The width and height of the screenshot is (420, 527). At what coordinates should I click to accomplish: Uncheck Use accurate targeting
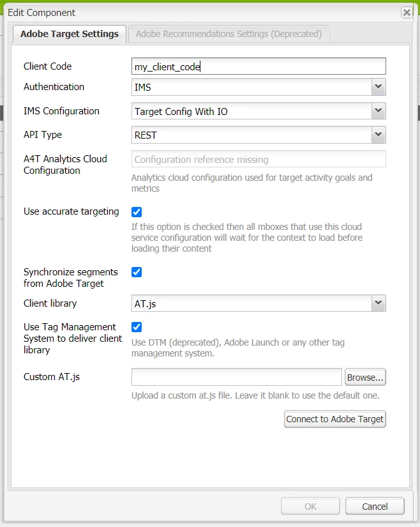coord(137,211)
